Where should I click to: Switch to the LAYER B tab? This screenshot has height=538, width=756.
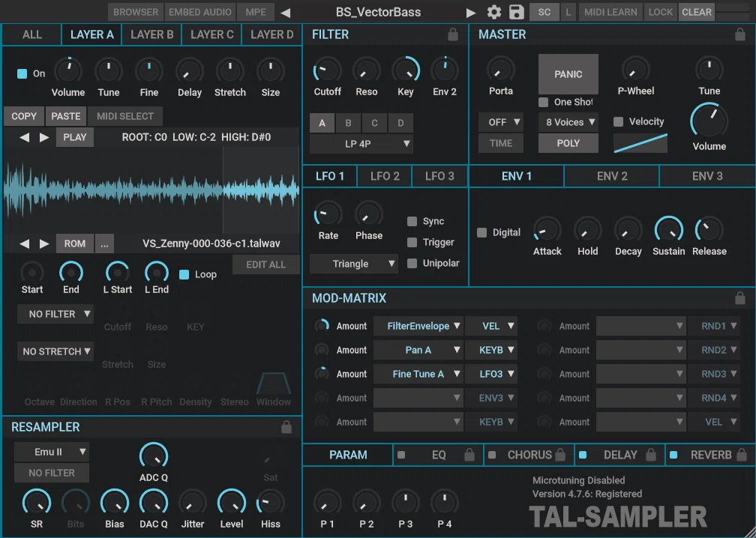pyautogui.click(x=151, y=34)
